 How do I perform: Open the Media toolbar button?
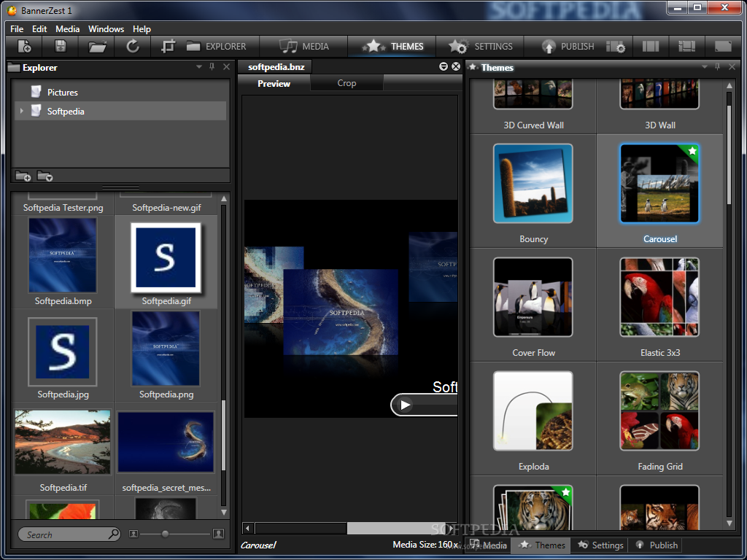[x=304, y=46]
